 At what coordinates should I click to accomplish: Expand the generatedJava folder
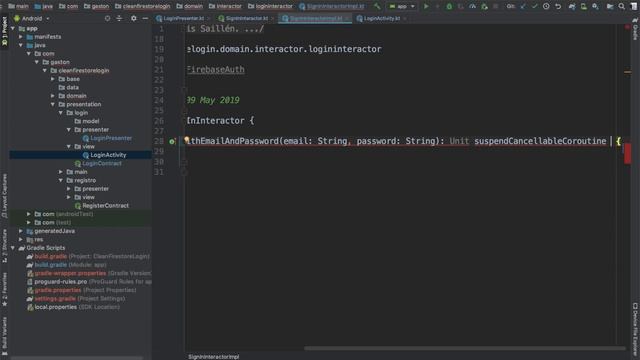click(21, 231)
